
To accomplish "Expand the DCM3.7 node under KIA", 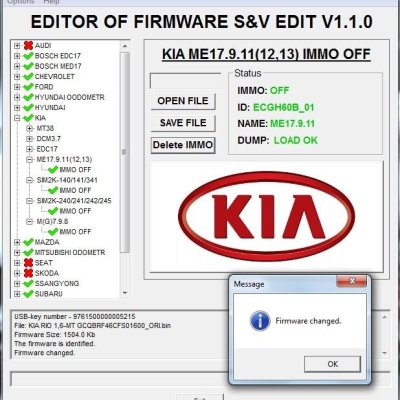I will (30, 139).
